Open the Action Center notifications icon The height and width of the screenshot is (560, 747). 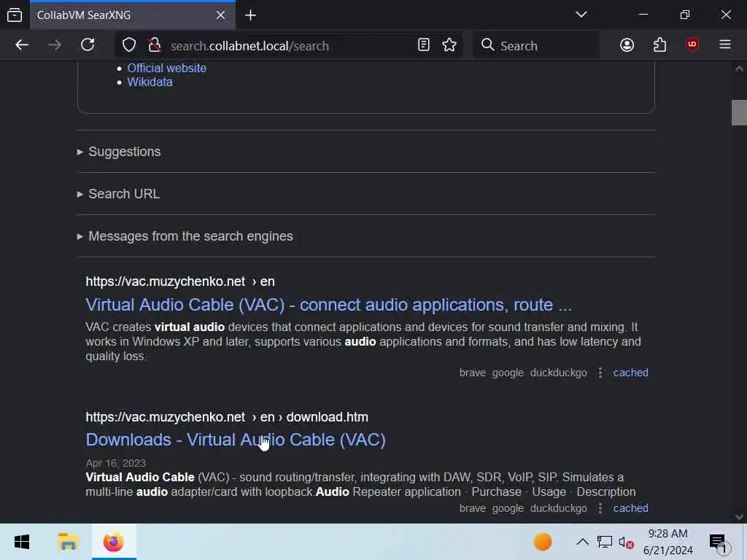point(718,542)
